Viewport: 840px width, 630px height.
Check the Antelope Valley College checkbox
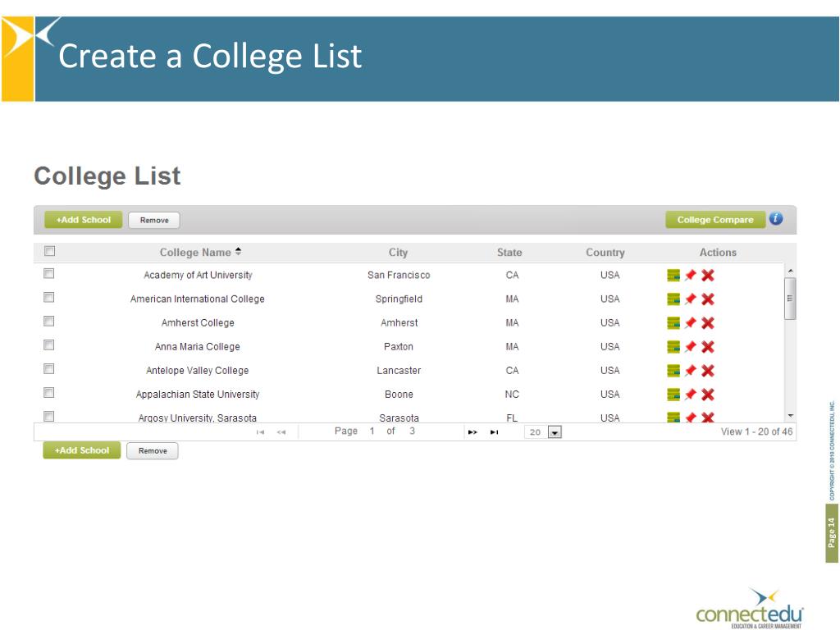coord(48,369)
